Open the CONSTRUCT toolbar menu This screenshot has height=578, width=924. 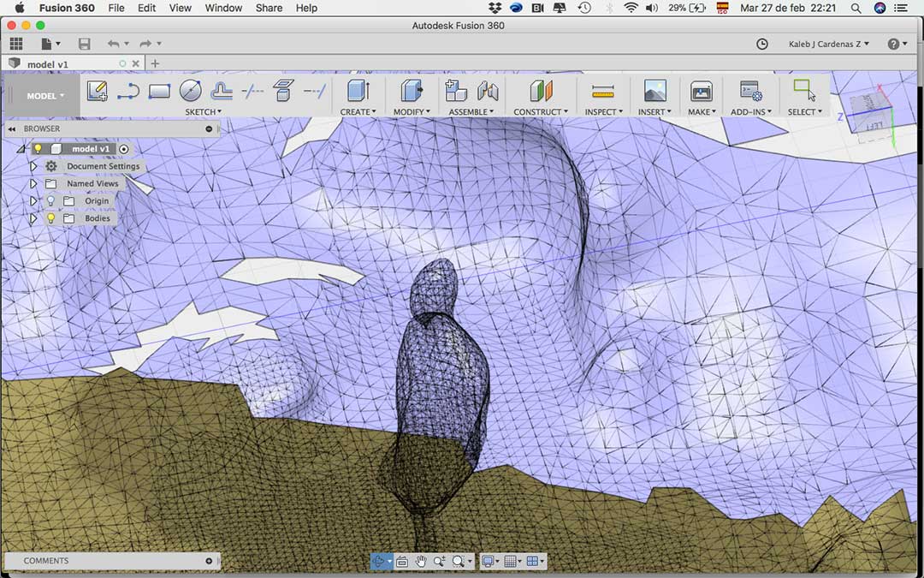pyautogui.click(x=539, y=112)
